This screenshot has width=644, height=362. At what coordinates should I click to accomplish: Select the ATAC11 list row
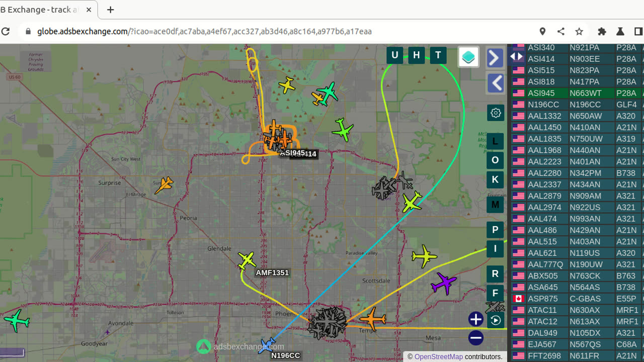[577, 310]
